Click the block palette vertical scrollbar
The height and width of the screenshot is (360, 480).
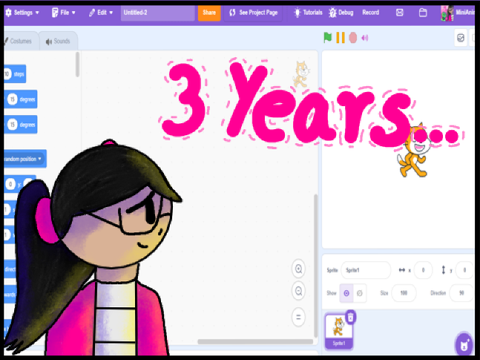(x=78, y=65)
